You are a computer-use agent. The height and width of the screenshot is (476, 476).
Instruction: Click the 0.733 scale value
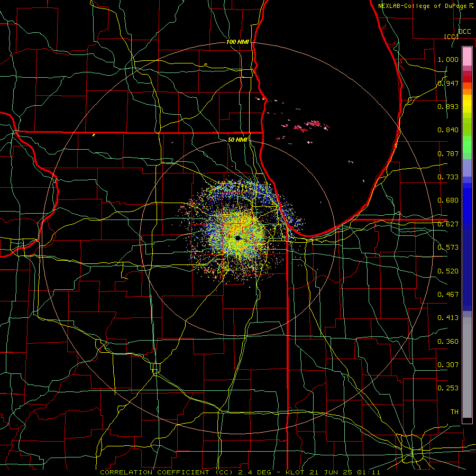(x=448, y=177)
